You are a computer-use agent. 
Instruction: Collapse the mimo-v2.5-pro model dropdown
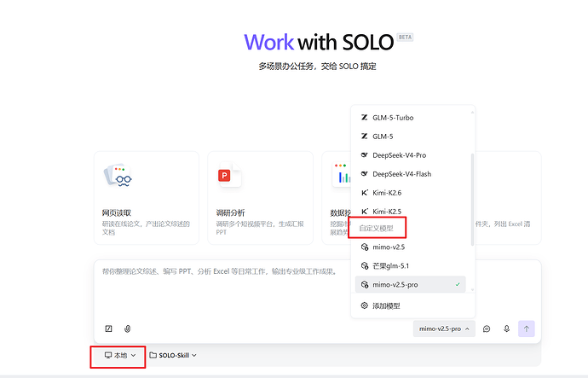tap(444, 329)
